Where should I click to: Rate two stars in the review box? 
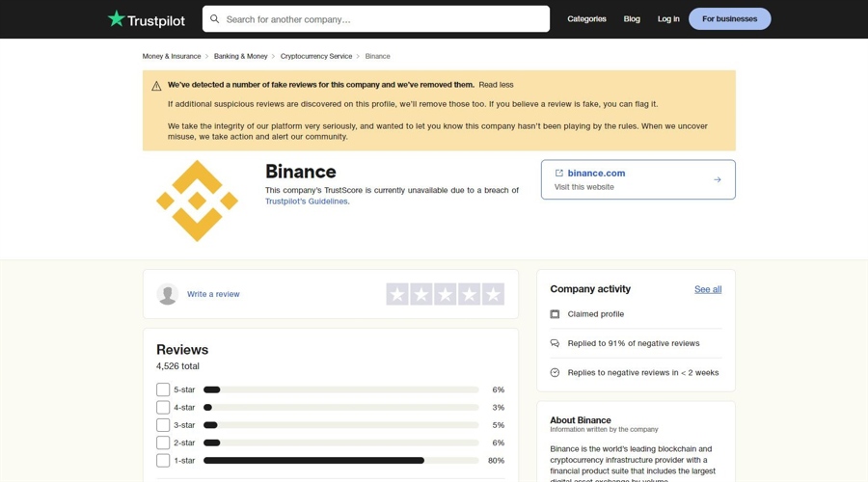pos(421,294)
